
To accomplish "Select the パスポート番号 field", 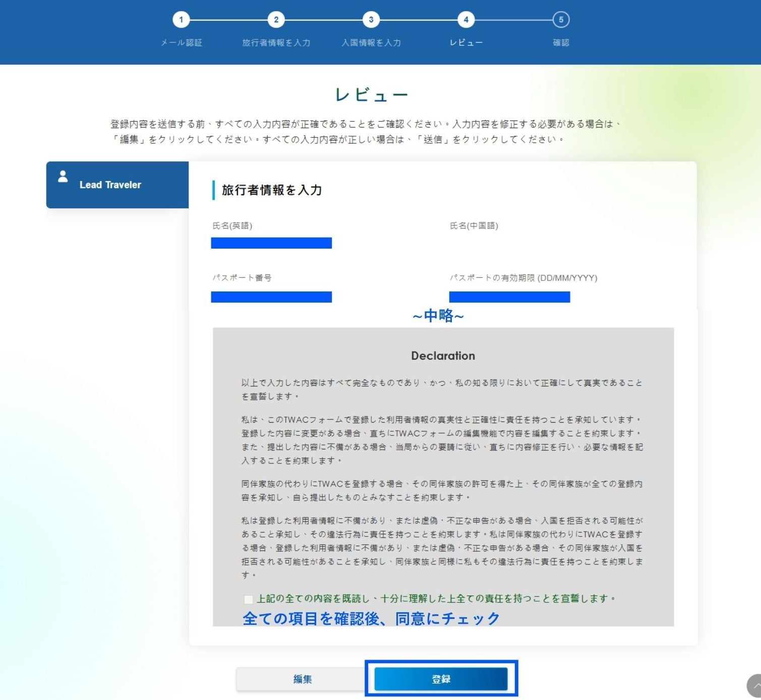I will tap(271, 297).
